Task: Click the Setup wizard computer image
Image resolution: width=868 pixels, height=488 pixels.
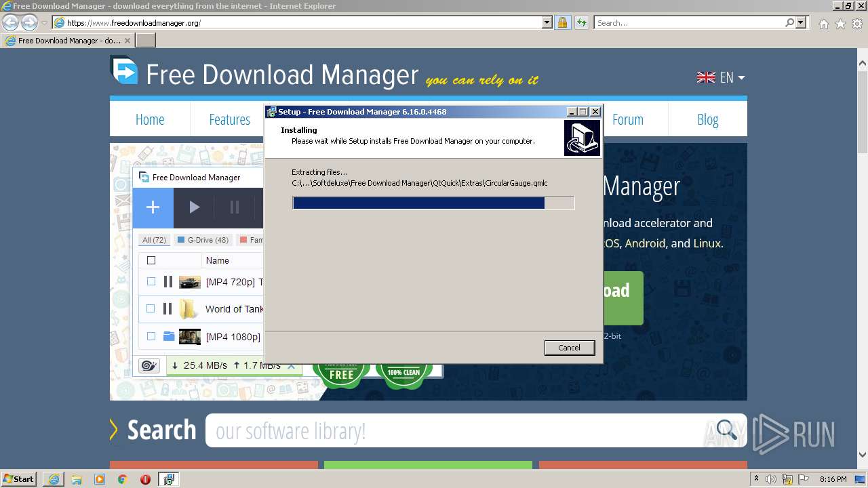Action: 582,138
